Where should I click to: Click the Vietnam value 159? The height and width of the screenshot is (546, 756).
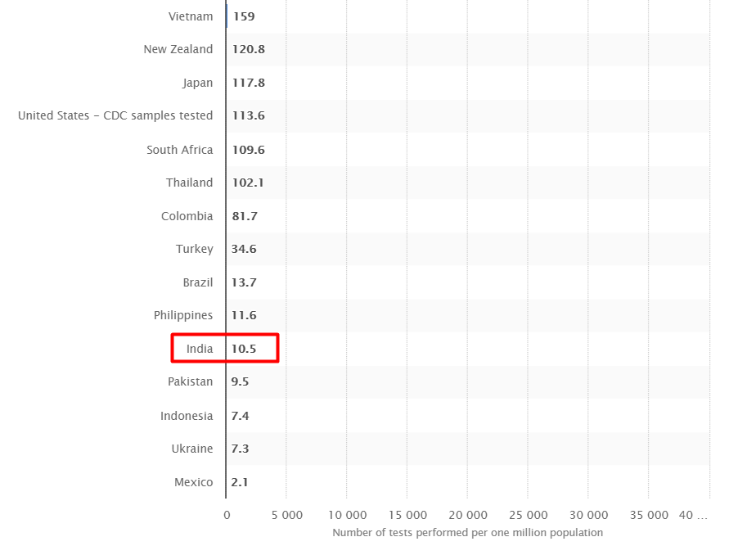click(244, 16)
